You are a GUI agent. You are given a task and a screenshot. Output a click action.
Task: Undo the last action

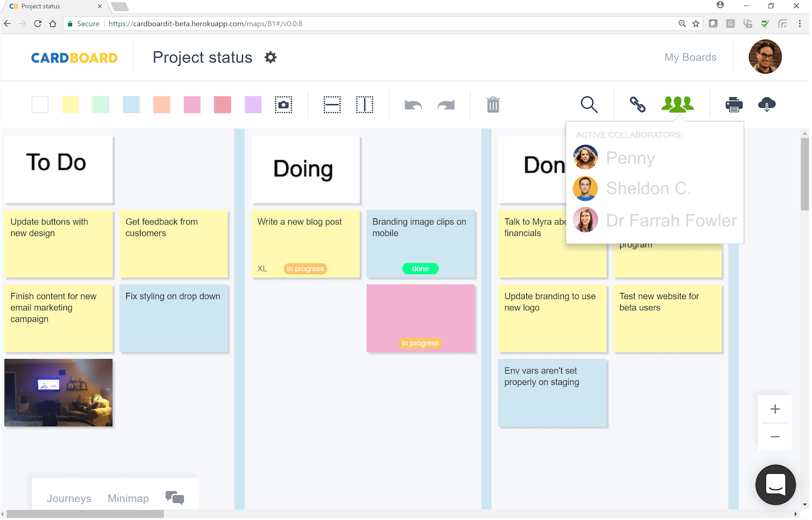coord(413,105)
